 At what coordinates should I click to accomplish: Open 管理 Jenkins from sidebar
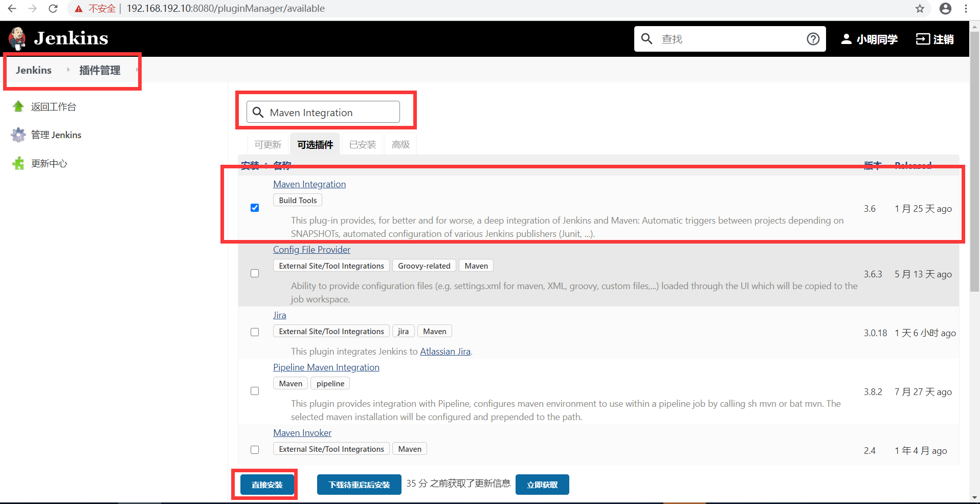point(56,135)
